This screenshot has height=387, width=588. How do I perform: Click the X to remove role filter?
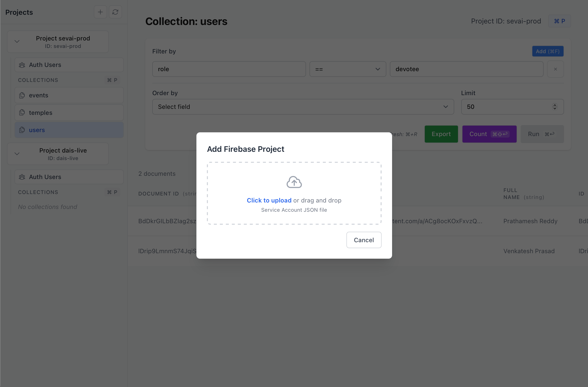click(x=556, y=69)
